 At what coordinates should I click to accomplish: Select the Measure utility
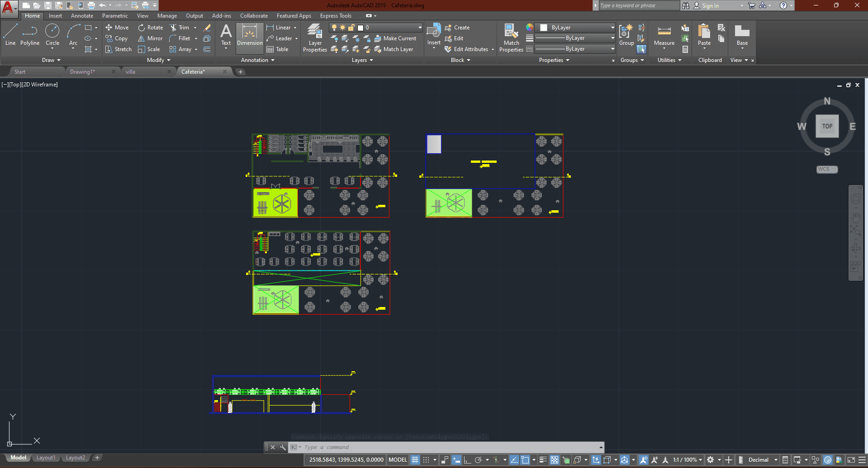point(664,35)
